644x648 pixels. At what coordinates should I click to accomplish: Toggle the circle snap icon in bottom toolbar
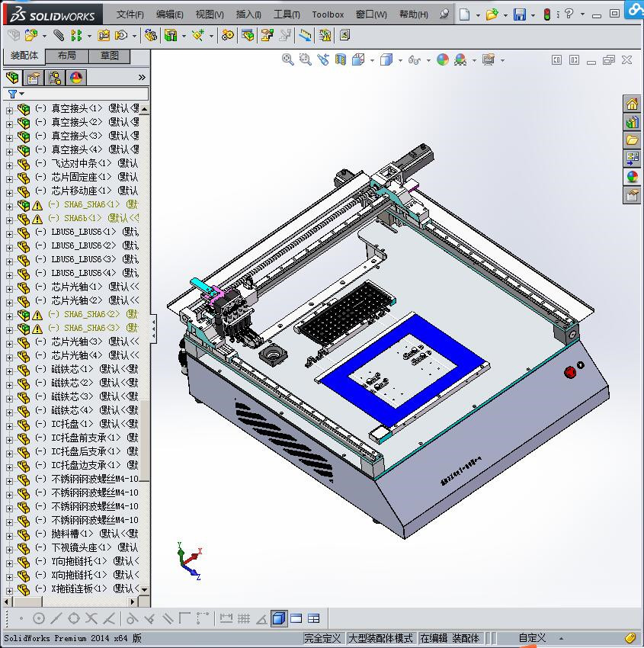[38, 618]
